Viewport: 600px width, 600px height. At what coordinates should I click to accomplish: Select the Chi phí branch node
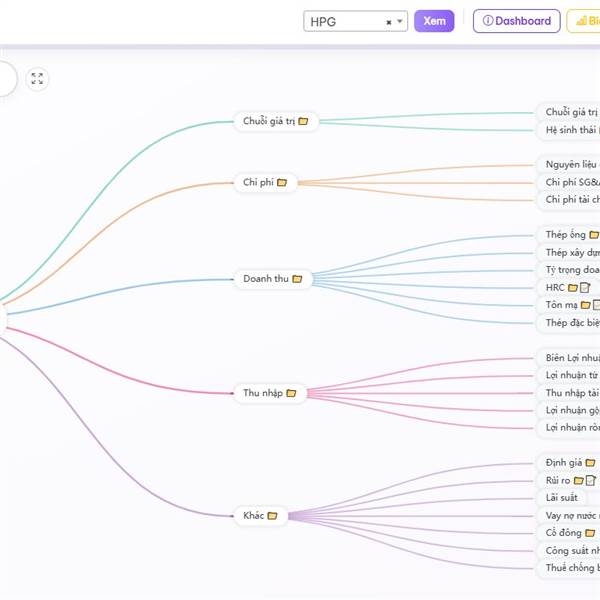[265, 183]
